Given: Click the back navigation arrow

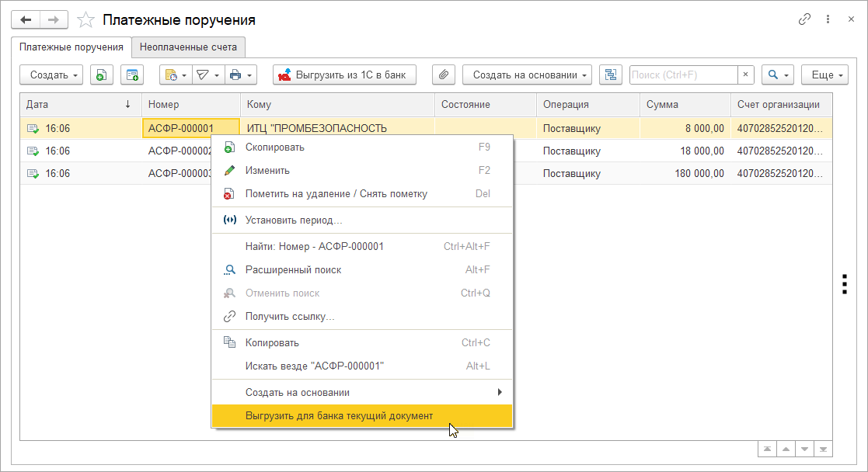Looking at the screenshot, I should click(x=26, y=19).
